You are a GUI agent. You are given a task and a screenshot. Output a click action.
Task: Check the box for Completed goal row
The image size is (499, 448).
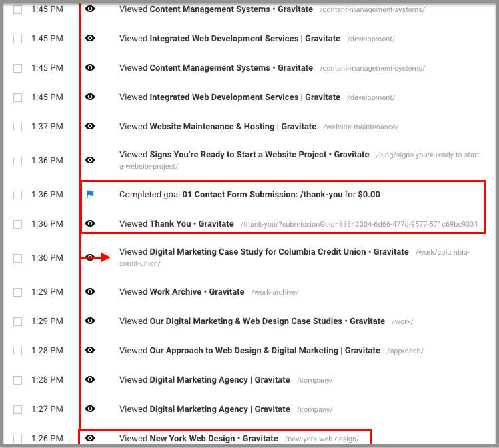pyautogui.click(x=17, y=195)
